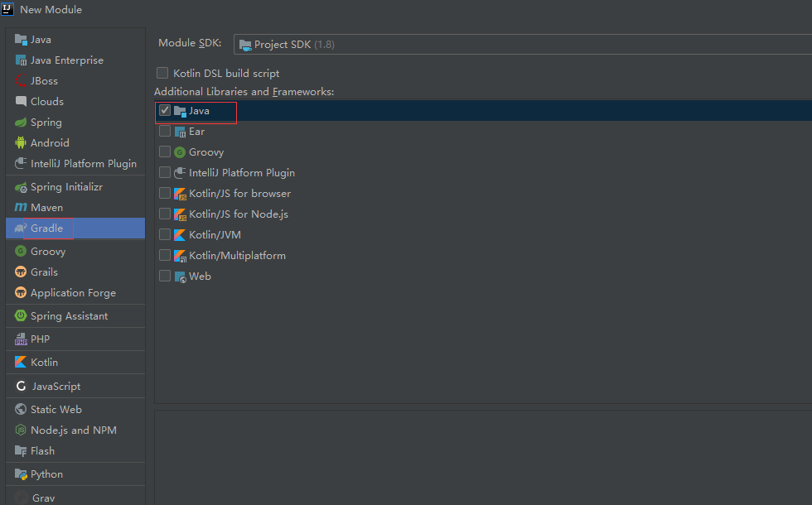The image size is (812, 505).
Task: Click the red JBoss icon
Action: click(21, 81)
